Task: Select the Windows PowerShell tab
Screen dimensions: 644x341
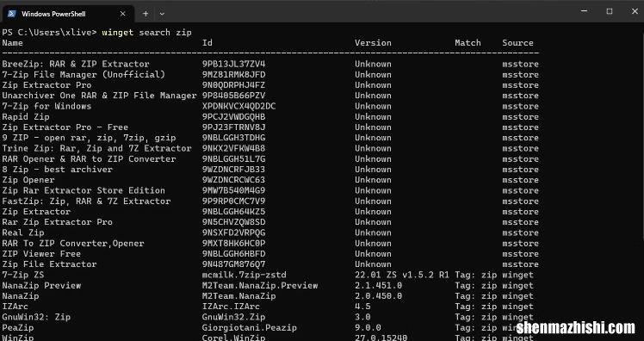Action: point(68,14)
